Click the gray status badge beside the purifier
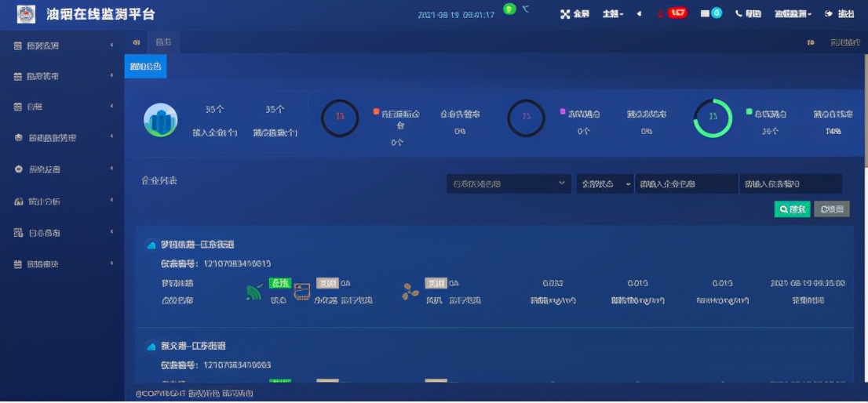This screenshot has width=868, height=403. [x=327, y=283]
